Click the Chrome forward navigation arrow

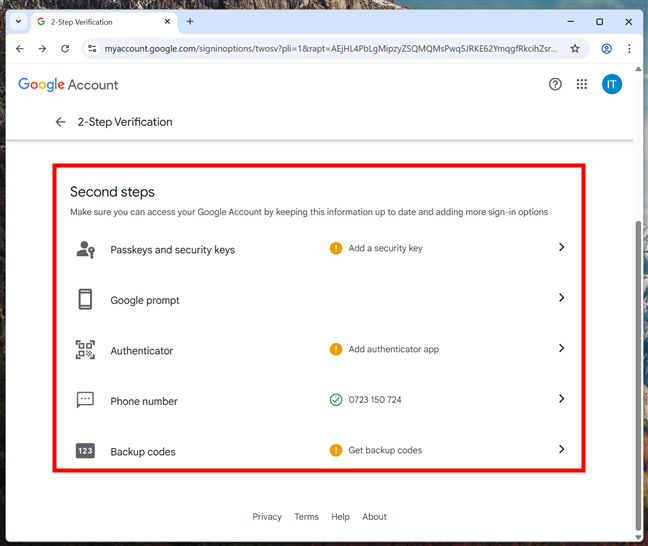tap(42, 49)
